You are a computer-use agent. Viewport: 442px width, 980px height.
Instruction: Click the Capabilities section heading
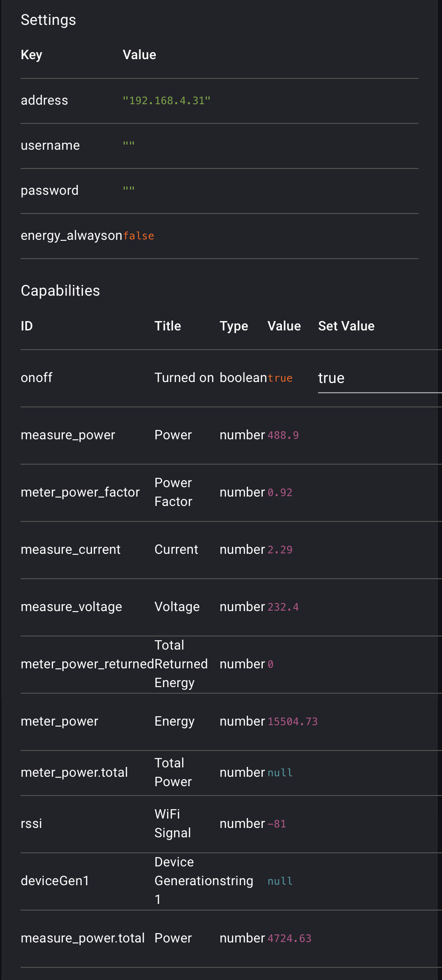[x=61, y=291]
